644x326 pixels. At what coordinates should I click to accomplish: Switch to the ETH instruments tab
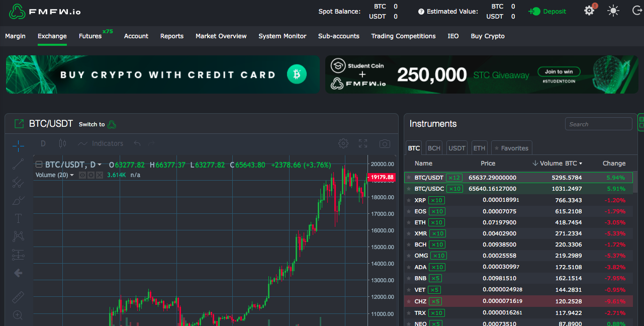coord(480,148)
